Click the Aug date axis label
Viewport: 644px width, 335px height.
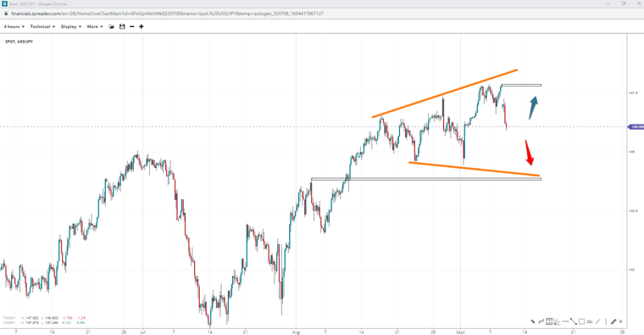(297, 332)
